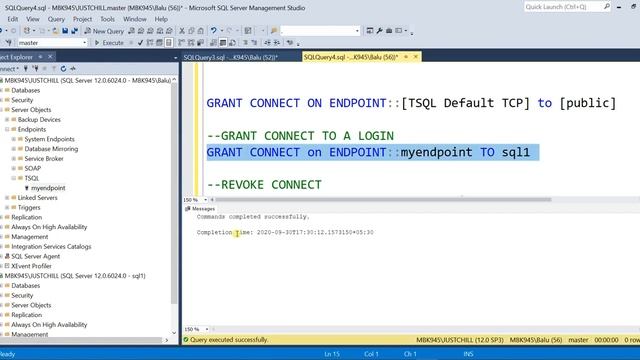Click the Decrease Indent icon
640x360 pixels.
coord(267,42)
